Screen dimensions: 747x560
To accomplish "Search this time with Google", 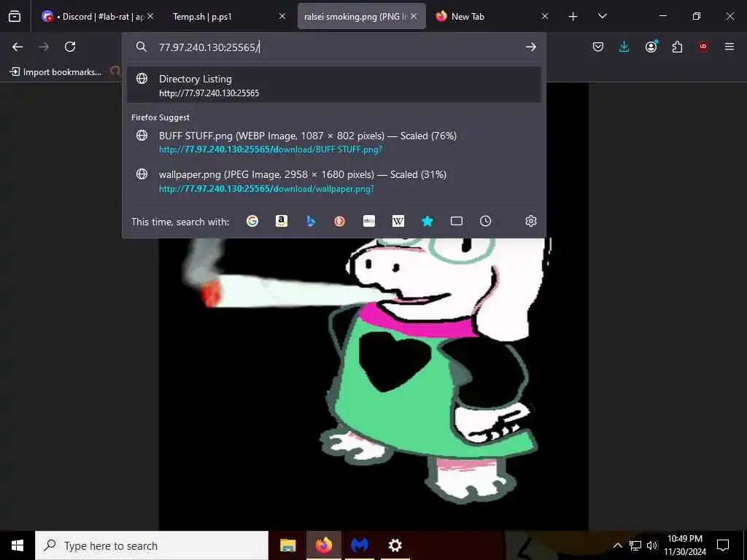I will click(252, 221).
